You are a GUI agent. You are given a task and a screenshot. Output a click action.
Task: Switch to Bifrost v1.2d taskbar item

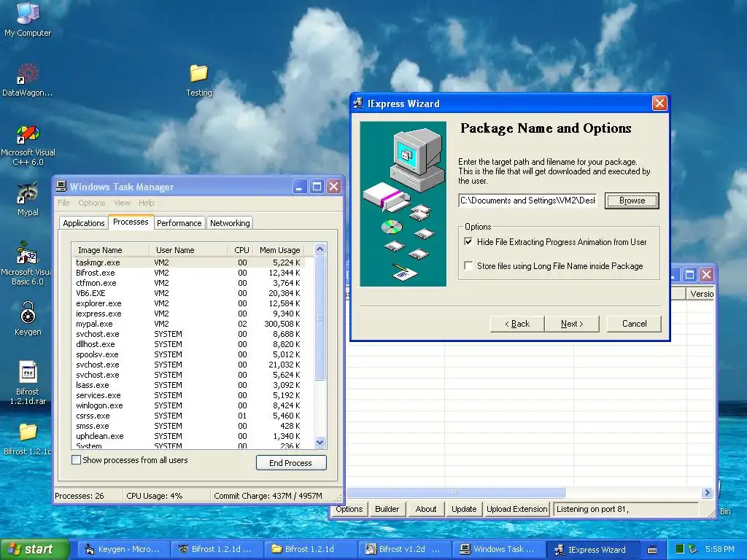[x=404, y=549]
